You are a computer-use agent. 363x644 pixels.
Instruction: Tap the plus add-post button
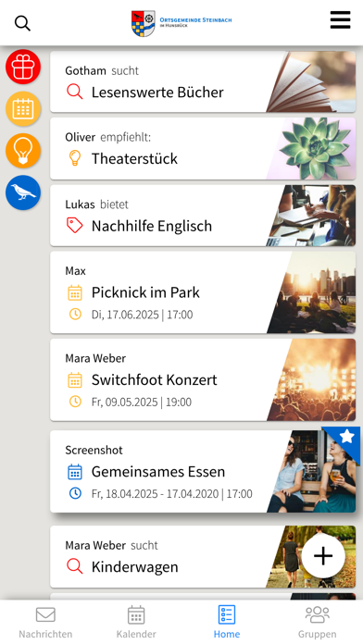[323, 556]
